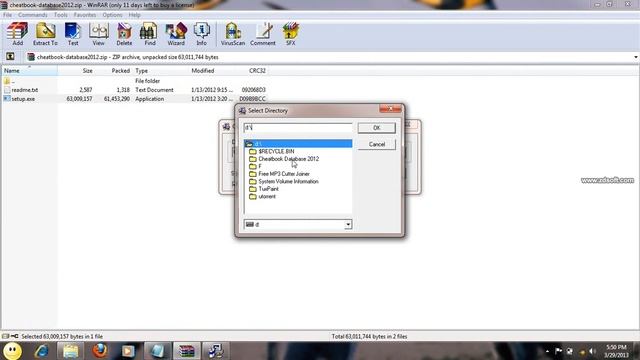This screenshot has height=360, width=640.
Task: Expand the archive address bar dropdown
Action: pos(636,57)
